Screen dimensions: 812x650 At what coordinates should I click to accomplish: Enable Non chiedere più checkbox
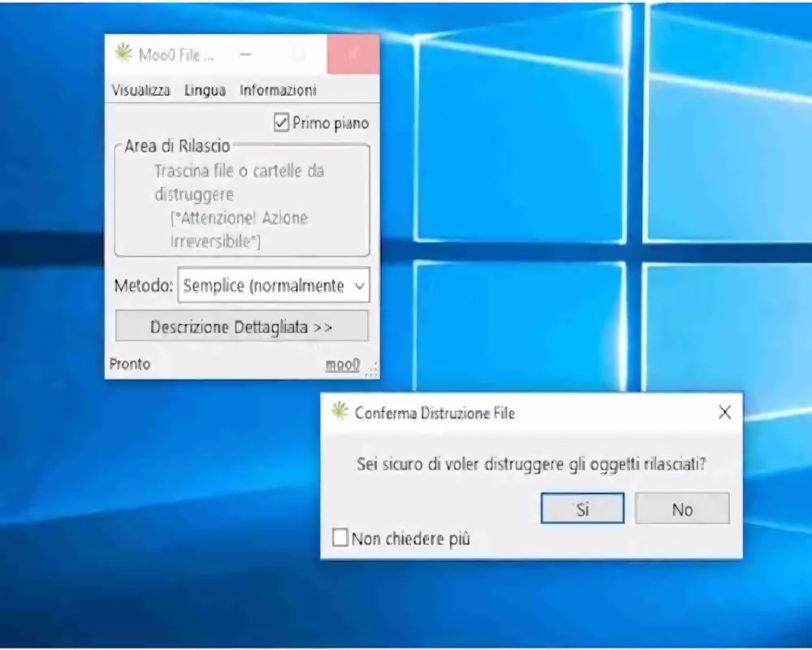coord(339,538)
